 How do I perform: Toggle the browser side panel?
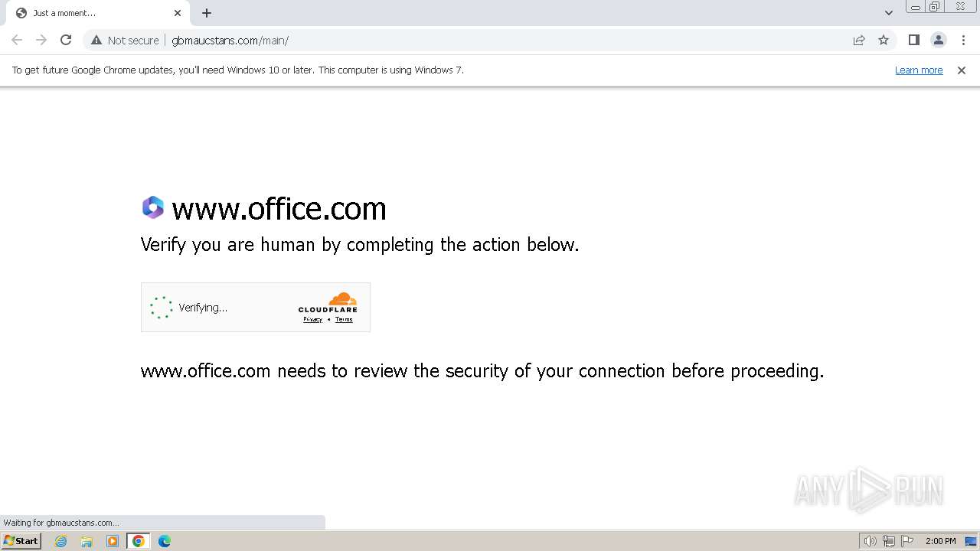[913, 40]
